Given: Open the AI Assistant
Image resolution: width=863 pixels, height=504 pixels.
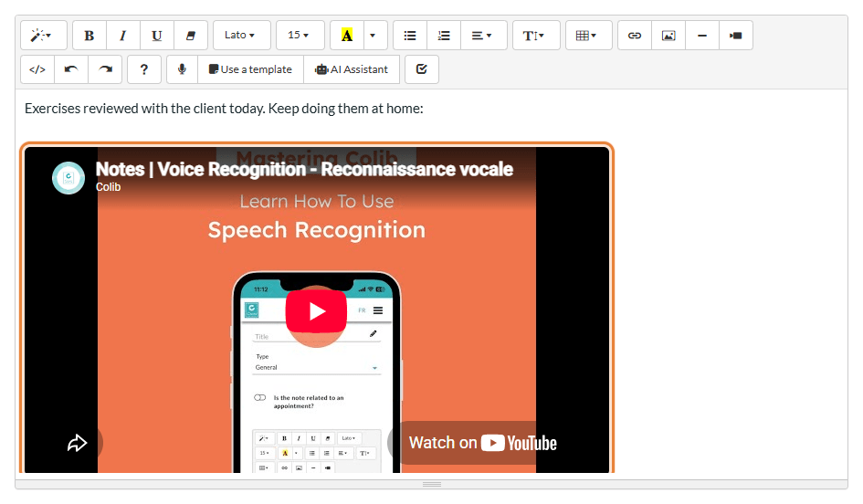Looking at the screenshot, I should [x=352, y=69].
